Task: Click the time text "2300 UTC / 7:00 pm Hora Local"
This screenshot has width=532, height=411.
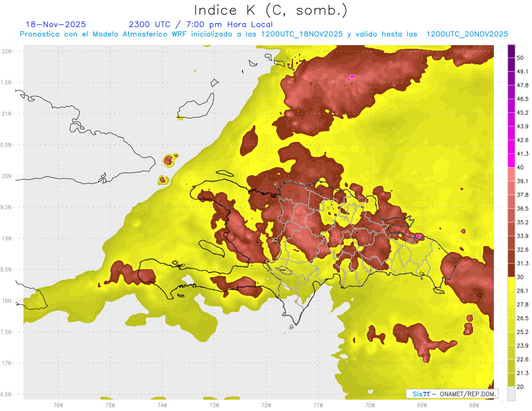Action: point(200,24)
